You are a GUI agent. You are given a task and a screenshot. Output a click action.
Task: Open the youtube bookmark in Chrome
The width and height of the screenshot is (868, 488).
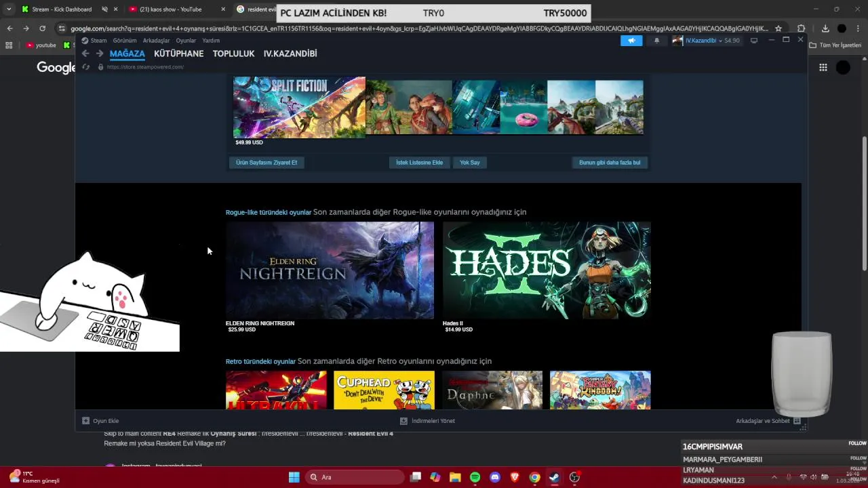(41, 45)
